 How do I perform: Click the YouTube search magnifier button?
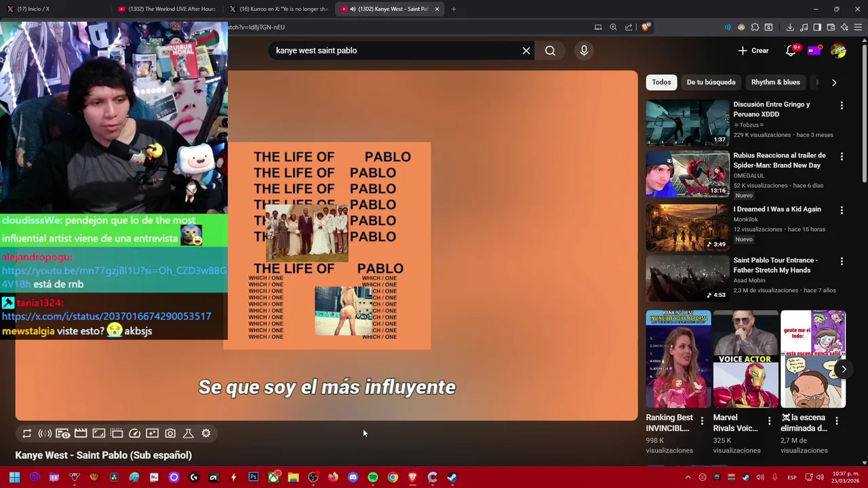pos(550,51)
